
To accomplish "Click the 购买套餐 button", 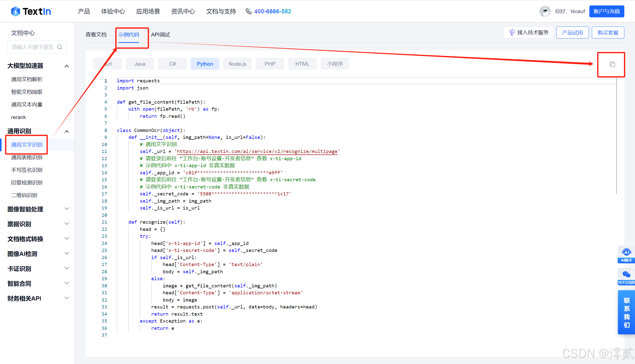I will (x=608, y=33).
